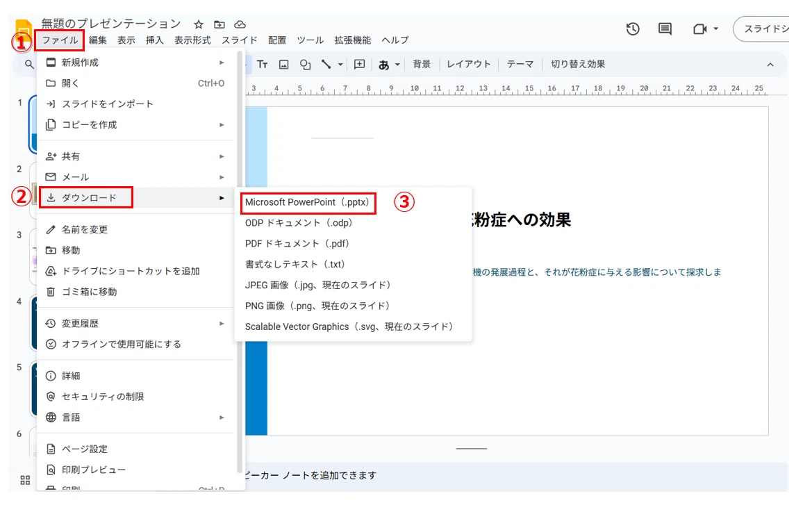Image resolution: width=812 pixels, height=505 pixels.
Task: Select the text box tool Tт
Action: tap(263, 64)
